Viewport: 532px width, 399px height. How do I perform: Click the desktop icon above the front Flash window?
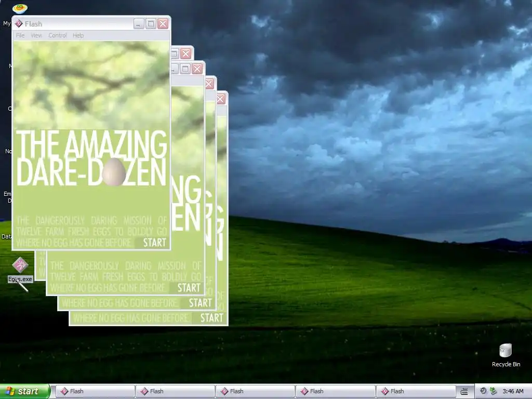20,8
